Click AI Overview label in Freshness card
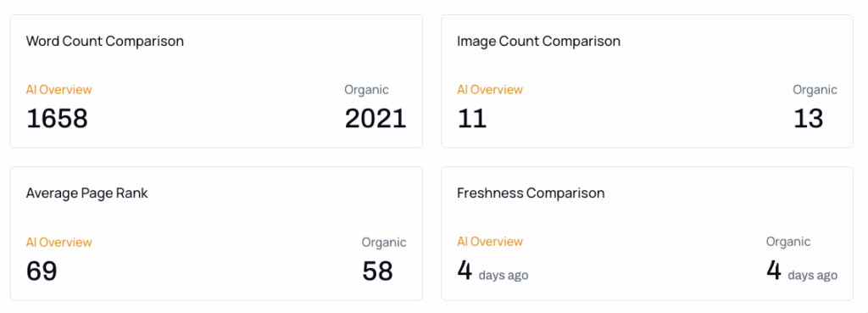 [490, 242]
